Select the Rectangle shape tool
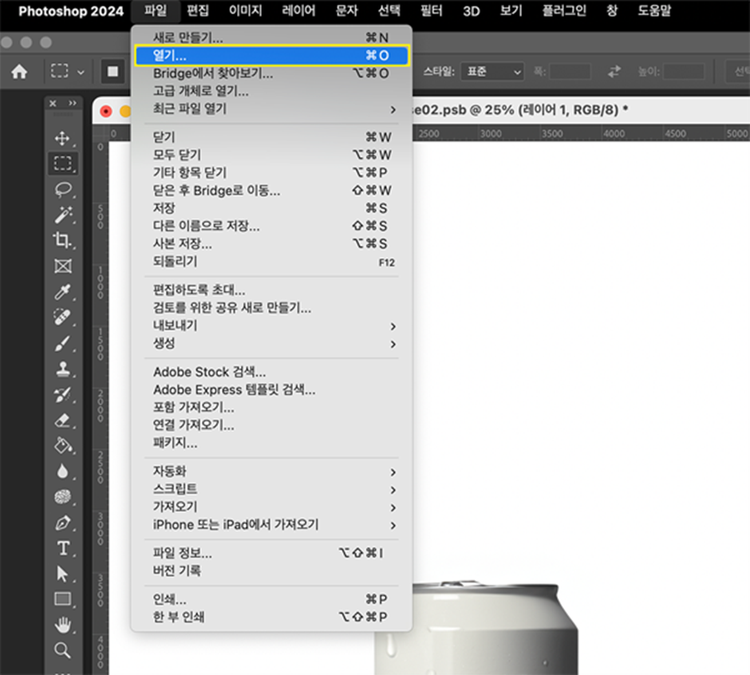This screenshot has width=750, height=675. pos(63,599)
